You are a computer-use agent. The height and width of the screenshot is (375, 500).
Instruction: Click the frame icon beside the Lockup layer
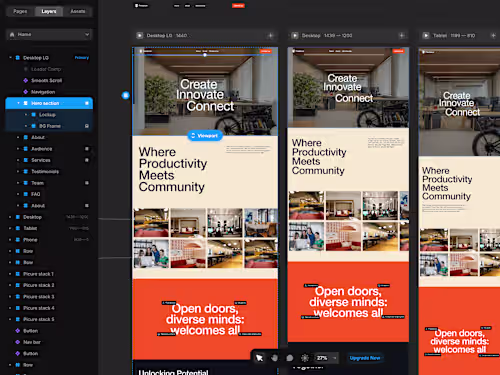point(34,114)
